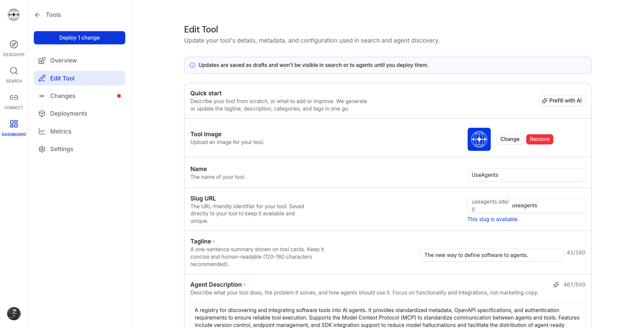This screenshot has width=644, height=328.
Task: Click inside the Tagline text field
Action: point(491,255)
